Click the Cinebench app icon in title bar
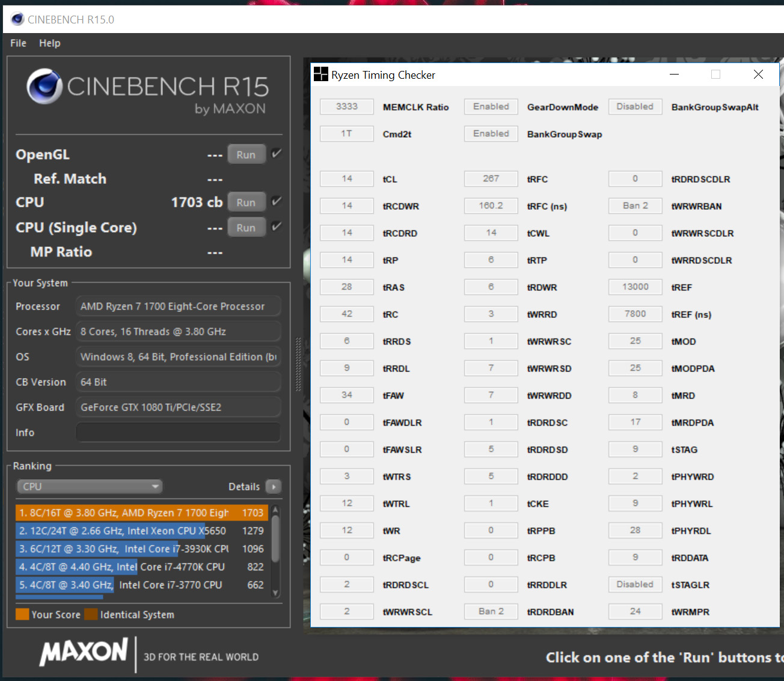The image size is (784, 681). pyautogui.click(x=17, y=19)
